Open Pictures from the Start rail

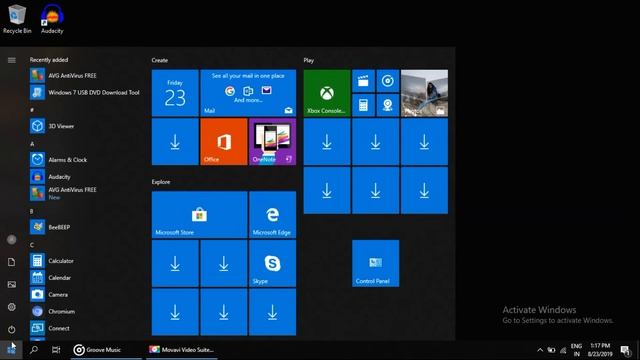pos(11,284)
